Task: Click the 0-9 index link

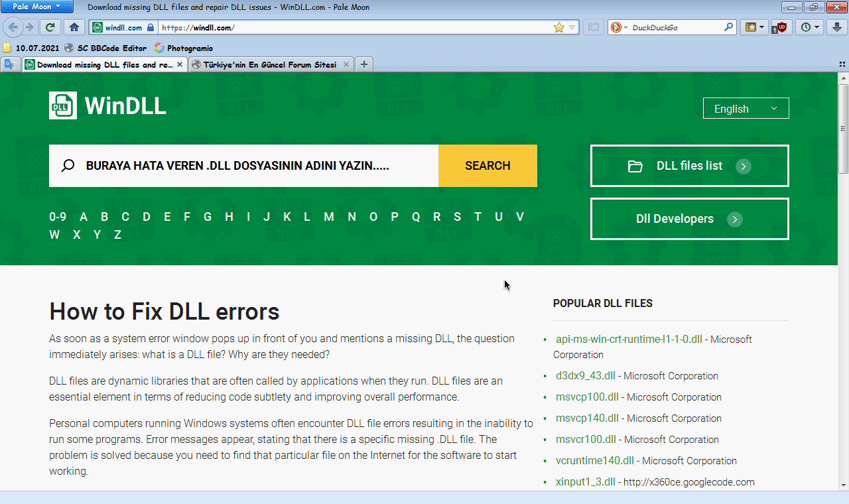Action: point(58,217)
